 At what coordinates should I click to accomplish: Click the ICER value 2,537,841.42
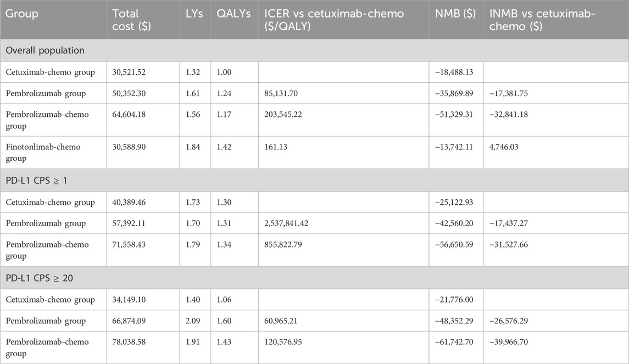point(291,223)
